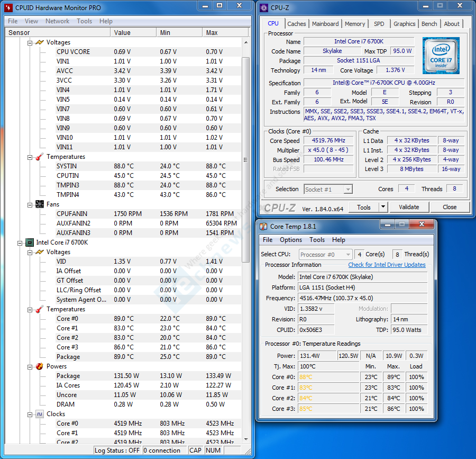Click the CPUID Hardware Monitor PRO title icon
Screen dimensions: 476x459
point(8,7)
